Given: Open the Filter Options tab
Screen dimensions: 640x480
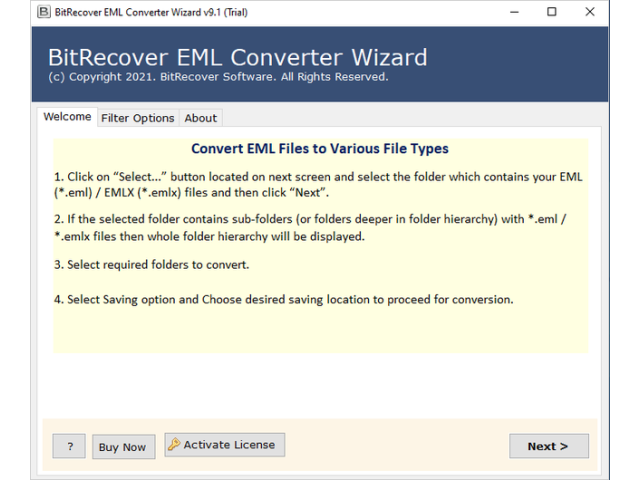Looking at the screenshot, I should click(138, 118).
